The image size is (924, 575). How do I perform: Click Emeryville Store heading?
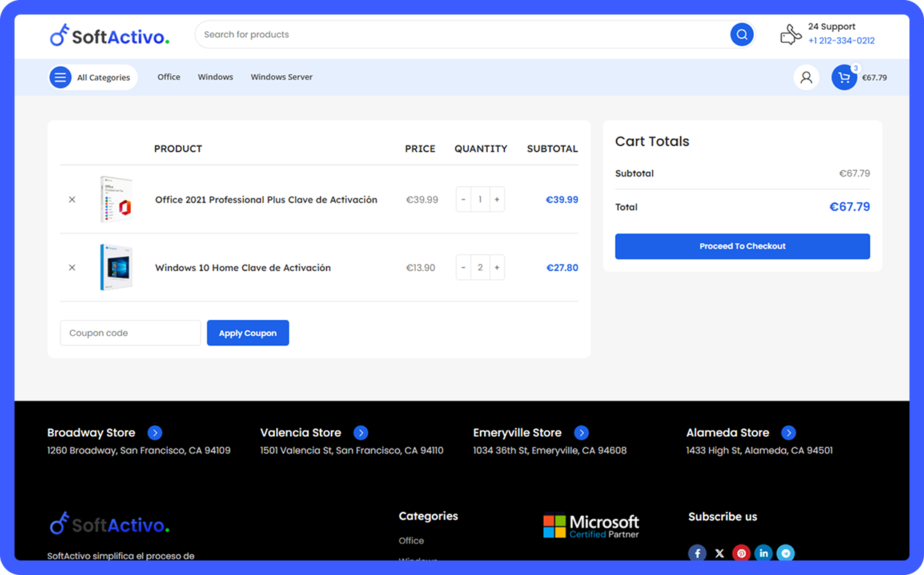tap(517, 433)
